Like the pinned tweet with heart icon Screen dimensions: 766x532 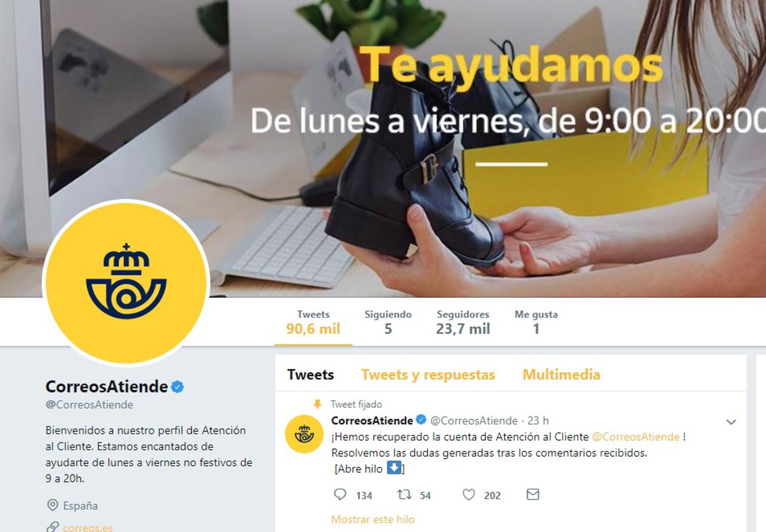(x=469, y=494)
